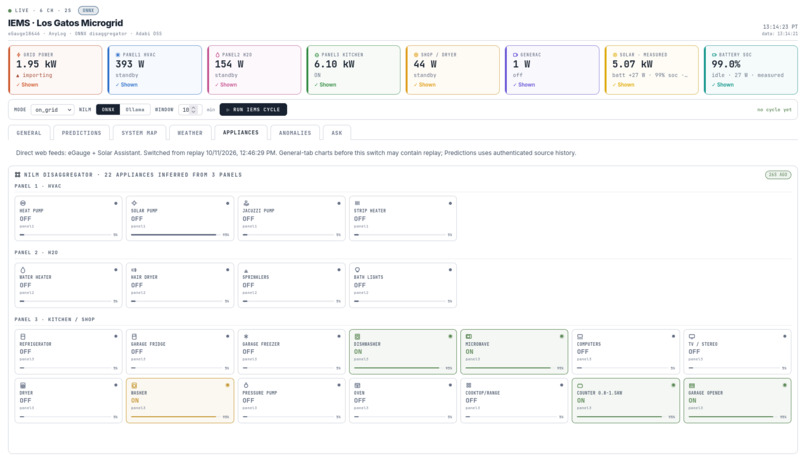Click the Washer appliance icon
This screenshot has width=806, height=460.
pos(134,385)
